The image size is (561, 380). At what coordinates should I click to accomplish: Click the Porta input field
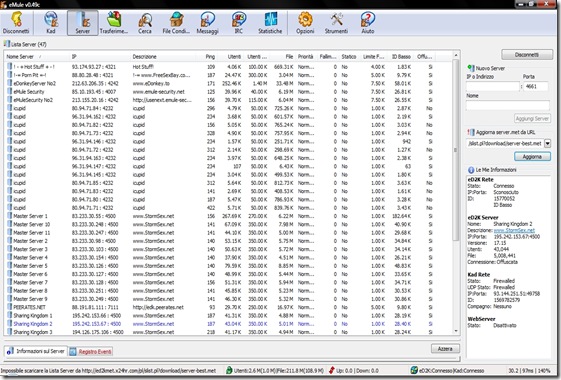536,86
